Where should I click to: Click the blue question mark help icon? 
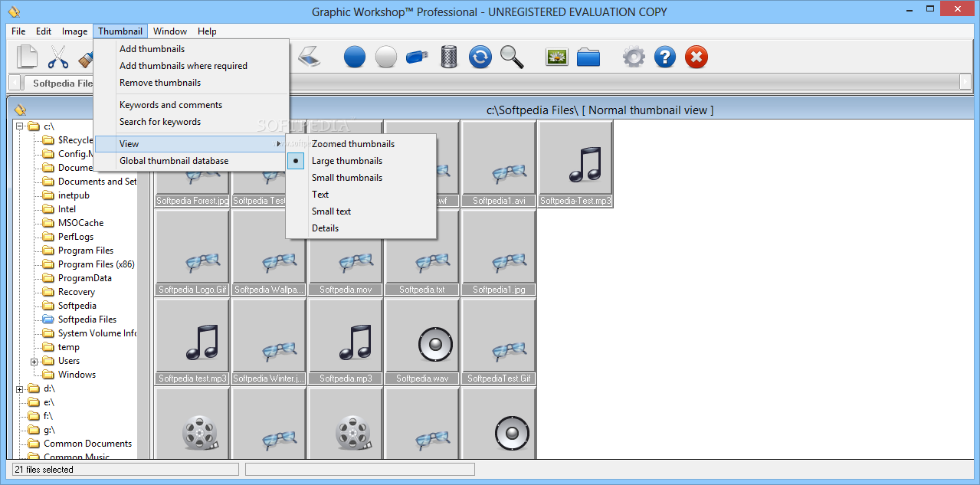point(665,57)
